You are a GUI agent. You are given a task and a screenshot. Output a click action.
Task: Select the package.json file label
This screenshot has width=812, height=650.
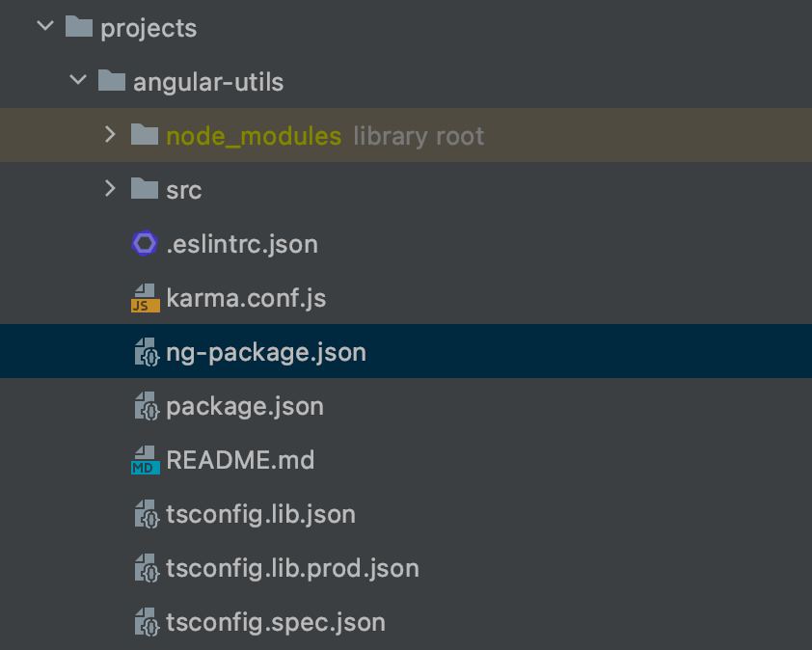point(245,407)
